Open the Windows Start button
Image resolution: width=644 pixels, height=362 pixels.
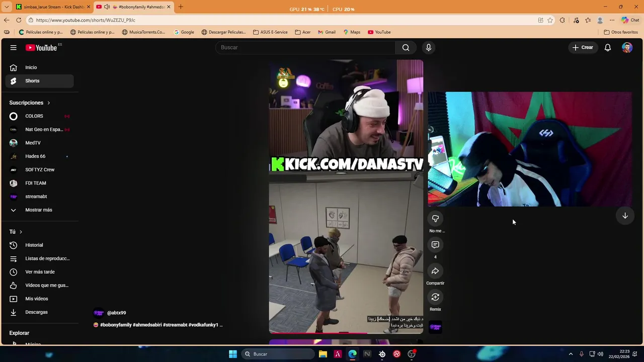click(x=232, y=354)
